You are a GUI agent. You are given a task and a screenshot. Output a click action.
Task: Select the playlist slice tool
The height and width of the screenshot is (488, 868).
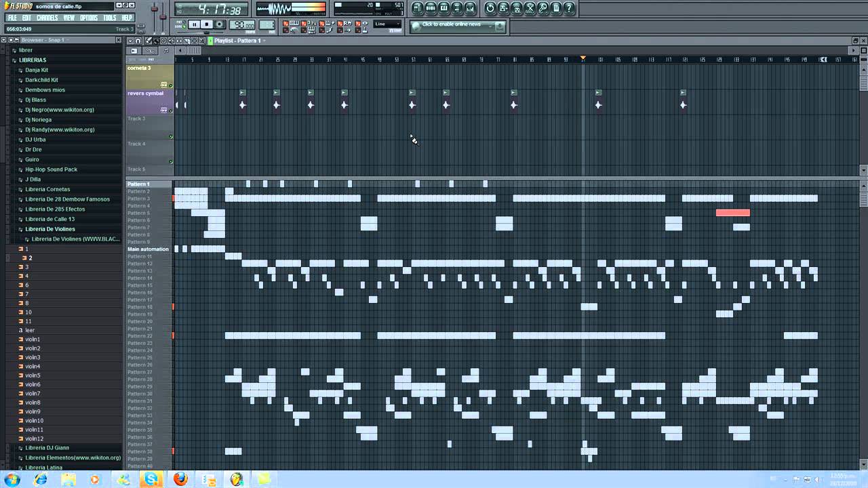point(187,41)
